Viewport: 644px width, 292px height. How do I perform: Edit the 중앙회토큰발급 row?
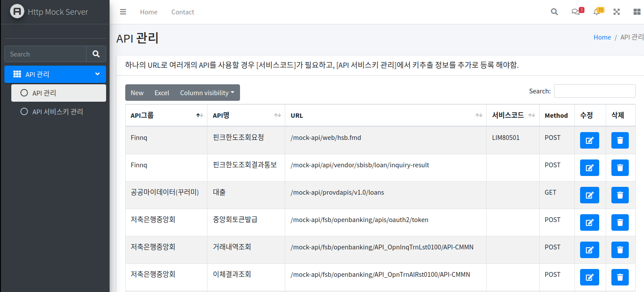pos(590,222)
